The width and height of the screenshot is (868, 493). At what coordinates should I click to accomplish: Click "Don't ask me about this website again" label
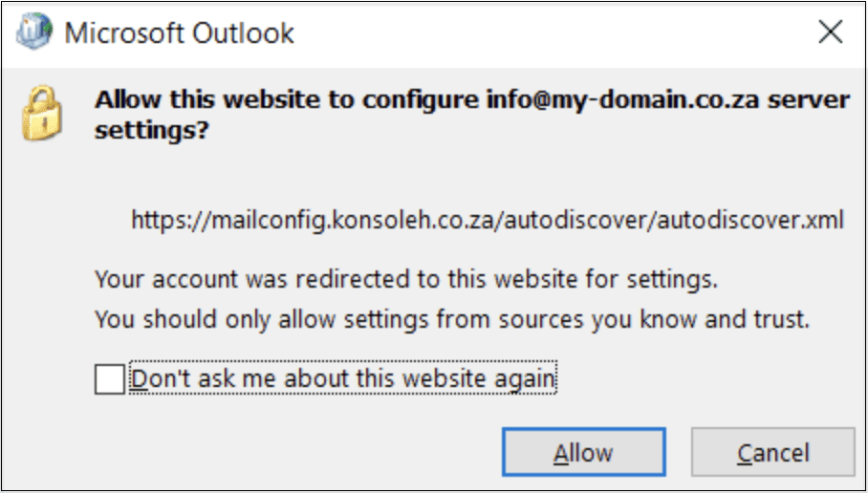tap(342, 379)
